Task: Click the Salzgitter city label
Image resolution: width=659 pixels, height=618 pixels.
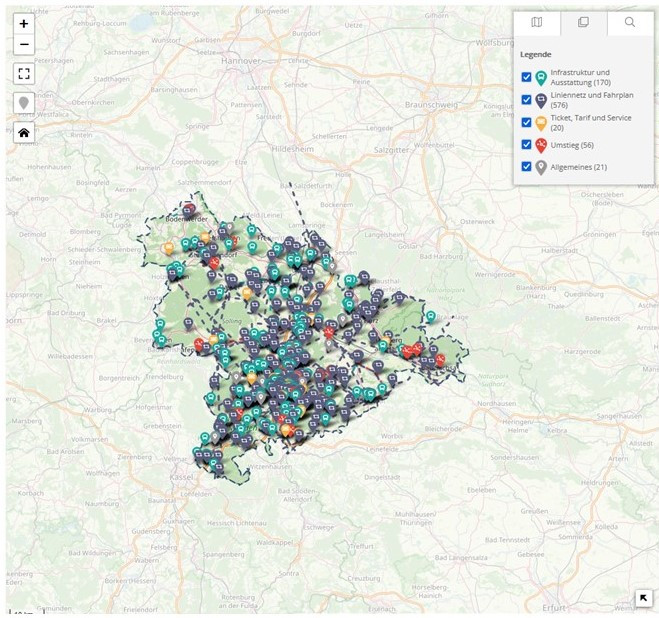Action: point(391,150)
